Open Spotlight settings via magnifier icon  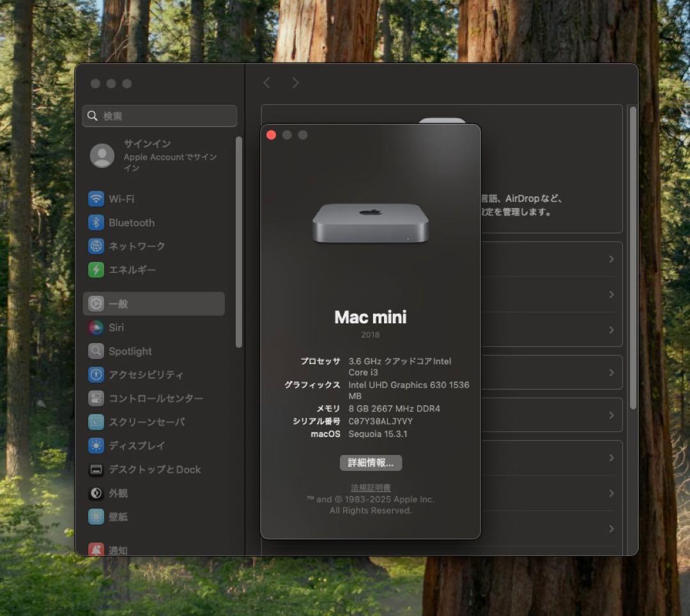click(x=96, y=351)
